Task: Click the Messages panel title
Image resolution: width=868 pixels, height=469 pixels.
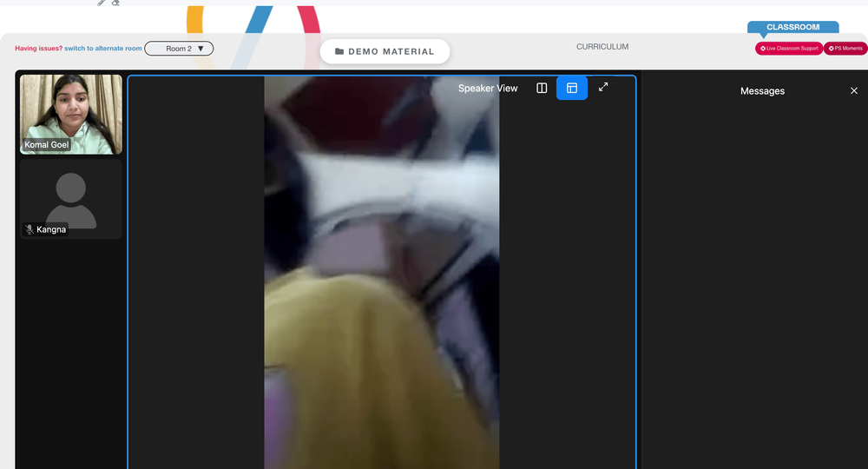Action: click(x=762, y=91)
